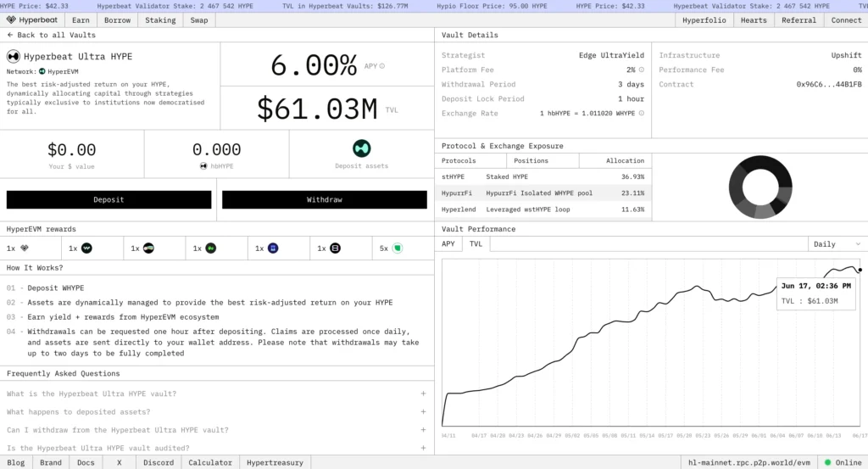Click the Exchange Rate info icon

coord(641,113)
